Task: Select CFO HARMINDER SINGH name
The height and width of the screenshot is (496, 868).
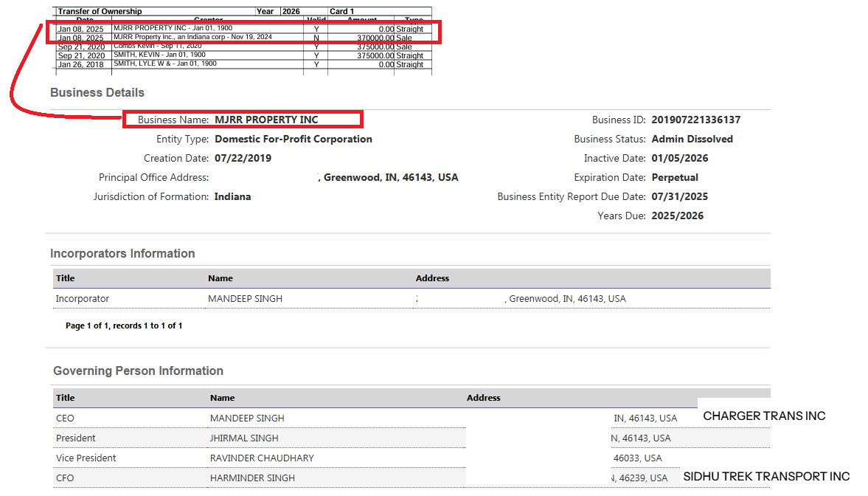Action: [252, 478]
